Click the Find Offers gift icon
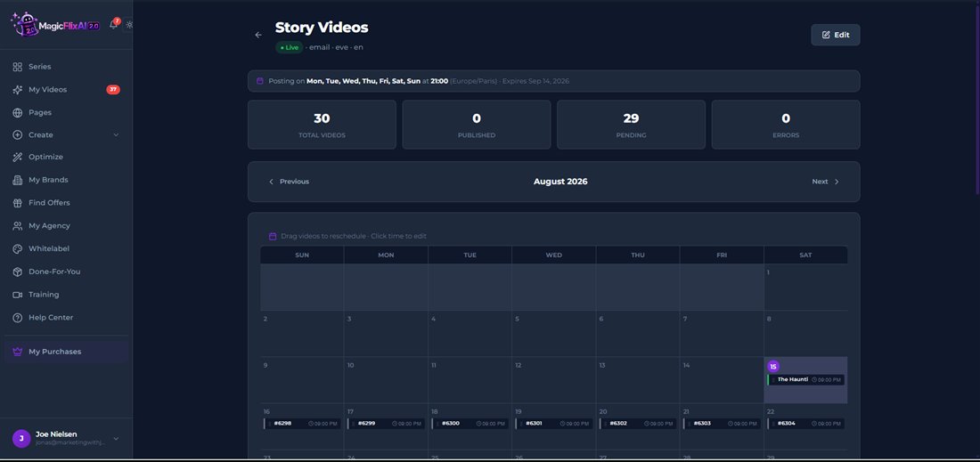This screenshot has height=462, width=980. click(18, 203)
